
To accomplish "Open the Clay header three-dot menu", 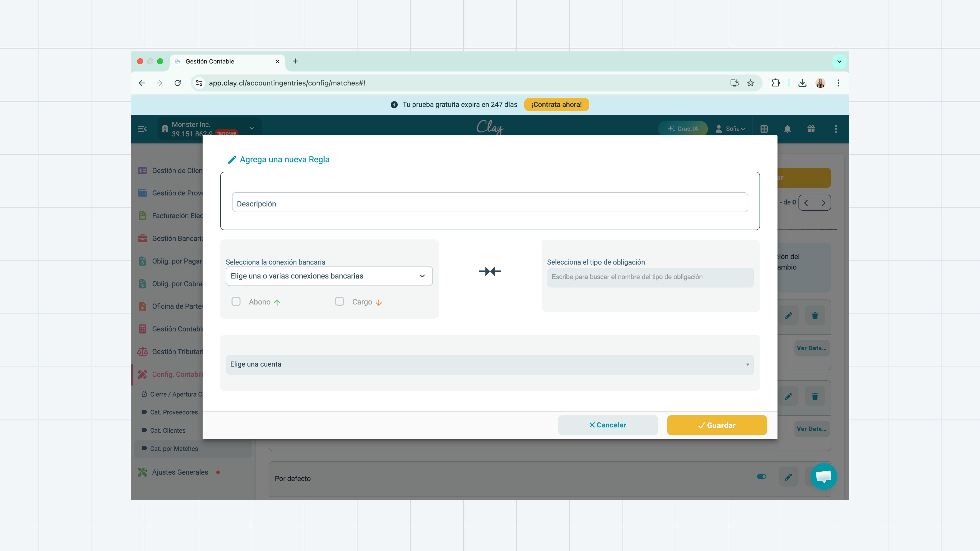I will (836, 129).
